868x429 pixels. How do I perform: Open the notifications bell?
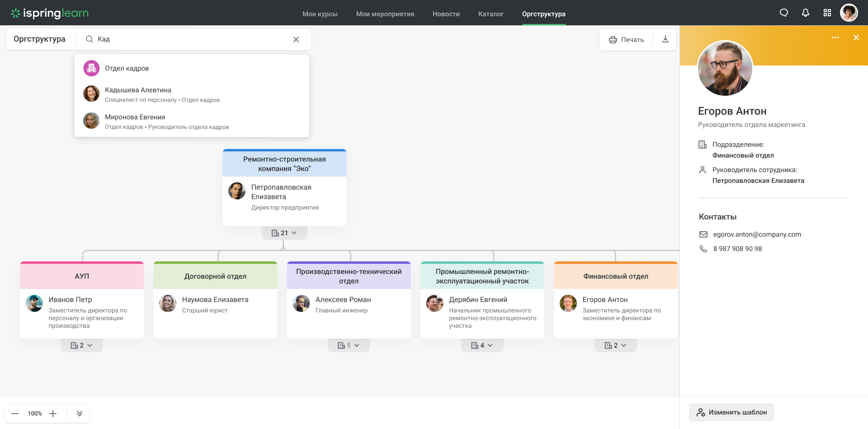805,13
